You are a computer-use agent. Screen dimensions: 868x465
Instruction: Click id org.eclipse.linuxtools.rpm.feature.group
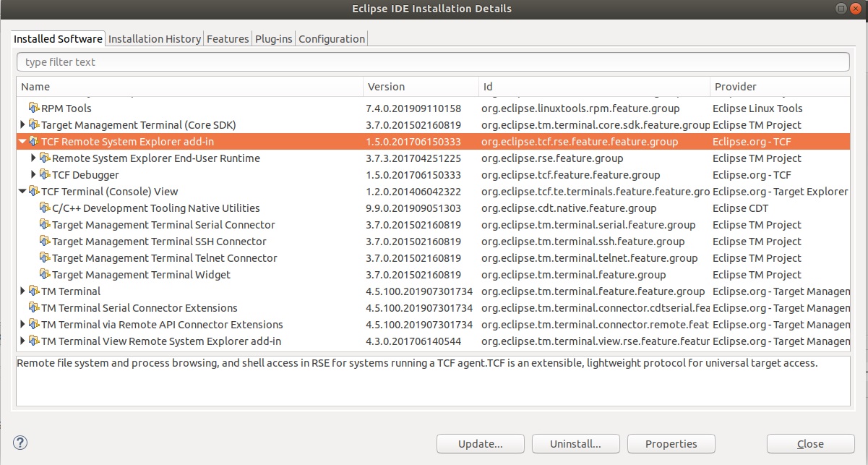580,108
